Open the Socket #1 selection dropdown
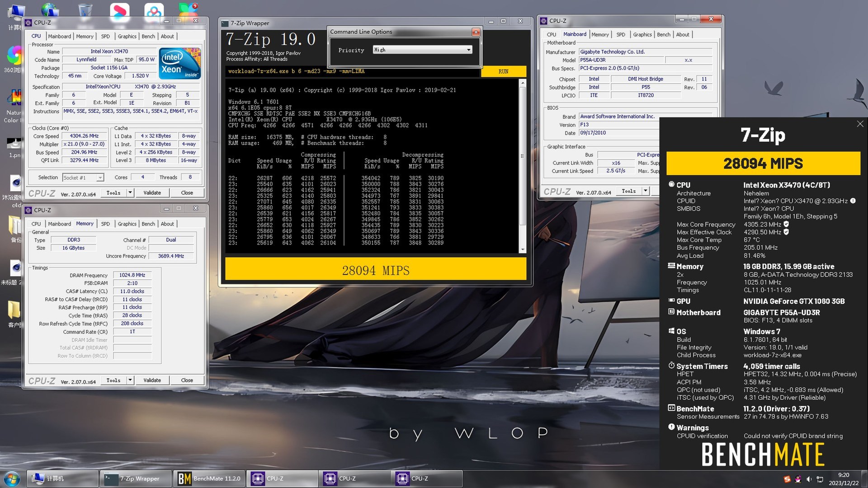This screenshot has width=868, height=488. (83, 178)
